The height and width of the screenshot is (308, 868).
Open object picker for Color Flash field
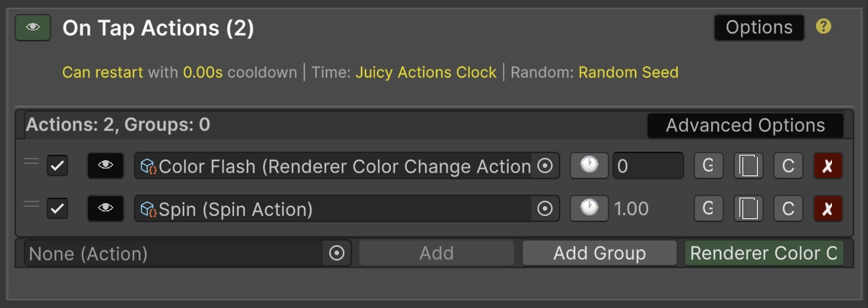click(x=545, y=165)
